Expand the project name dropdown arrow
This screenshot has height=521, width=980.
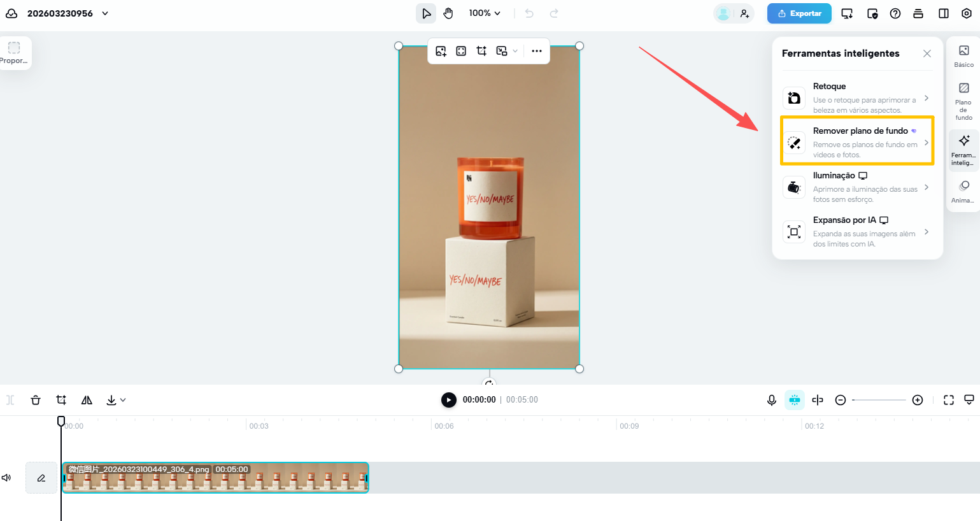point(105,13)
